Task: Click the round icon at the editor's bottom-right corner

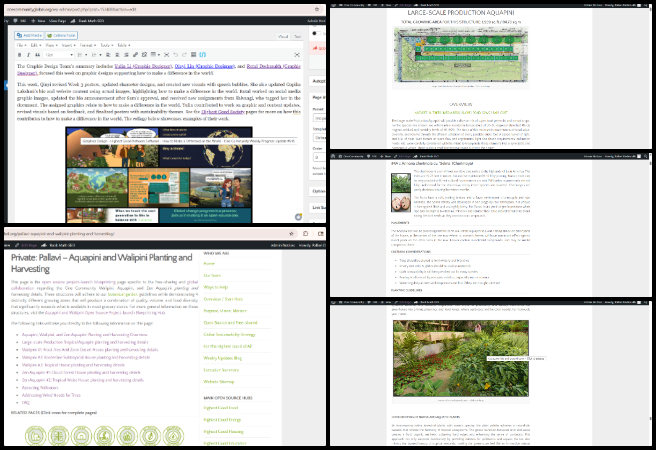Action: pyautogui.click(x=298, y=217)
